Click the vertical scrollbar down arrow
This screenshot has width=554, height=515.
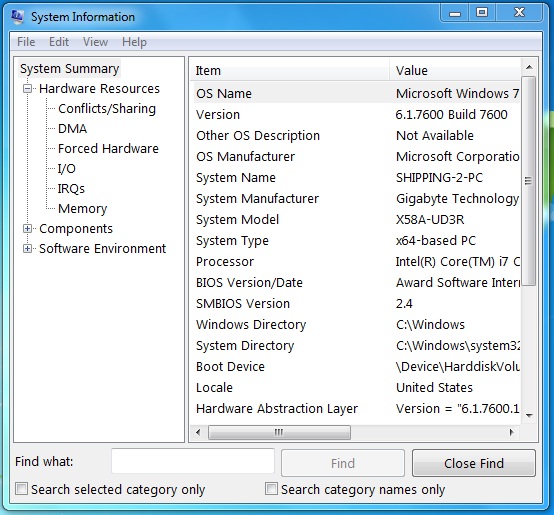click(x=529, y=415)
